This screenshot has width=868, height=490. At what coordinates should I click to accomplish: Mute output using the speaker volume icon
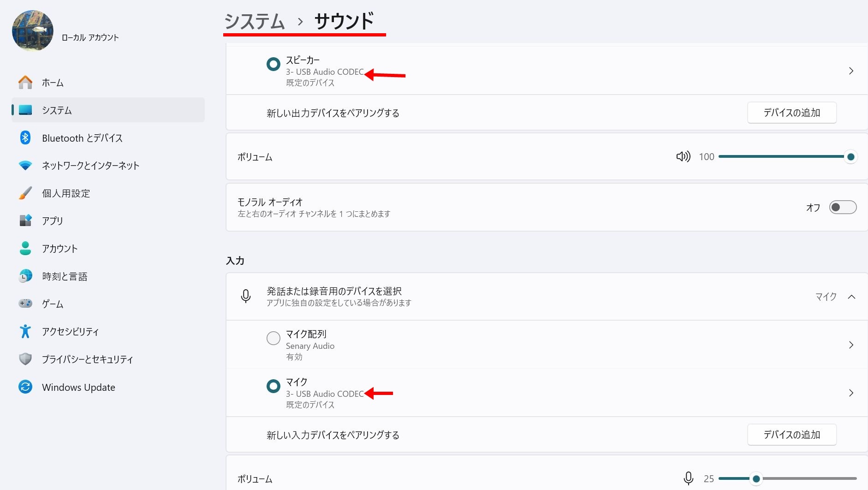click(x=683, y=157)
